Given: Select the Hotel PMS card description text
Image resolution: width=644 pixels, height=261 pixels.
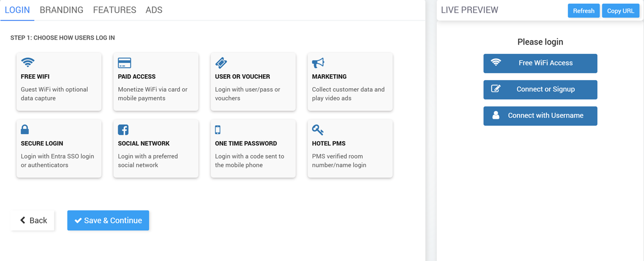Looking at the screenshot, I should coord(339,160).
